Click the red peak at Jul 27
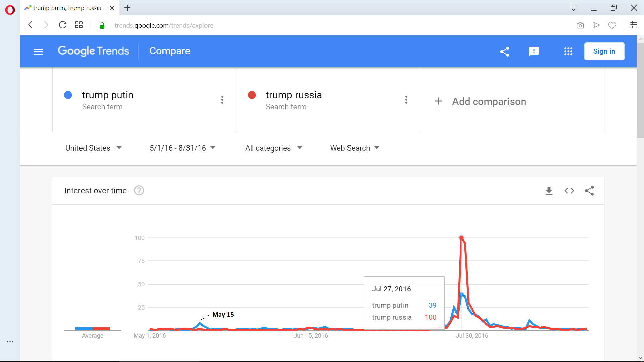644x362 pixels. tap(461, 238)
